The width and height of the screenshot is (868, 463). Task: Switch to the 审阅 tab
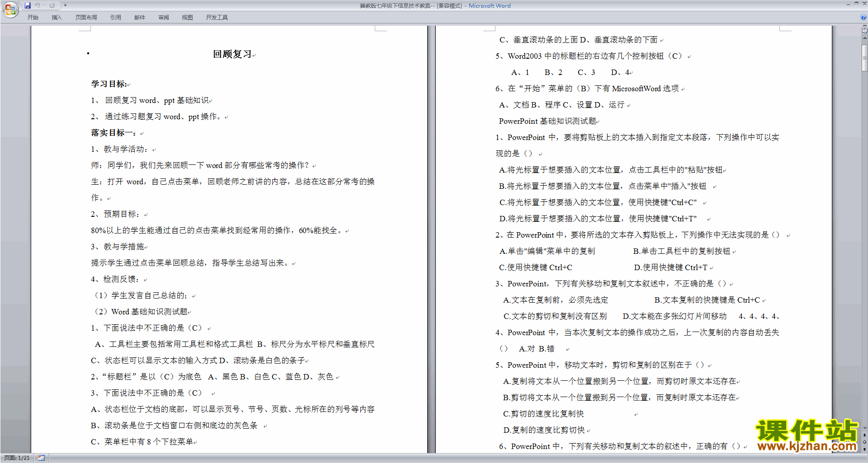(x=164, y=18)
